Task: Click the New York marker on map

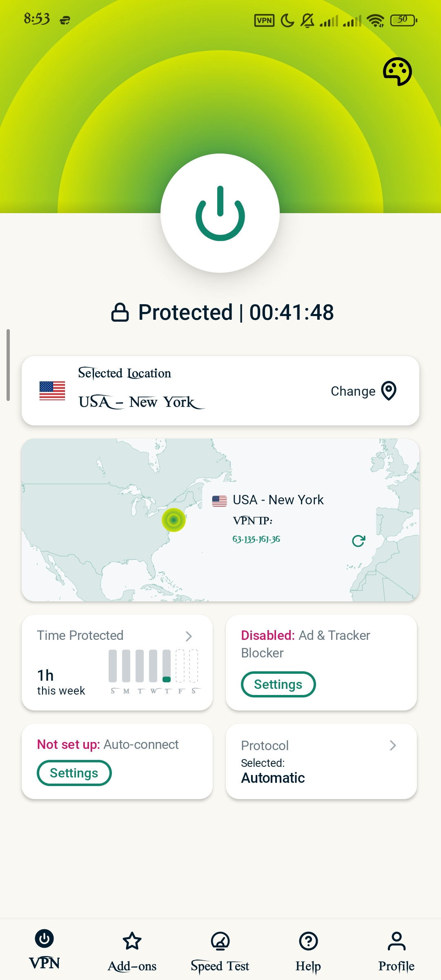Action: point(174,520)
